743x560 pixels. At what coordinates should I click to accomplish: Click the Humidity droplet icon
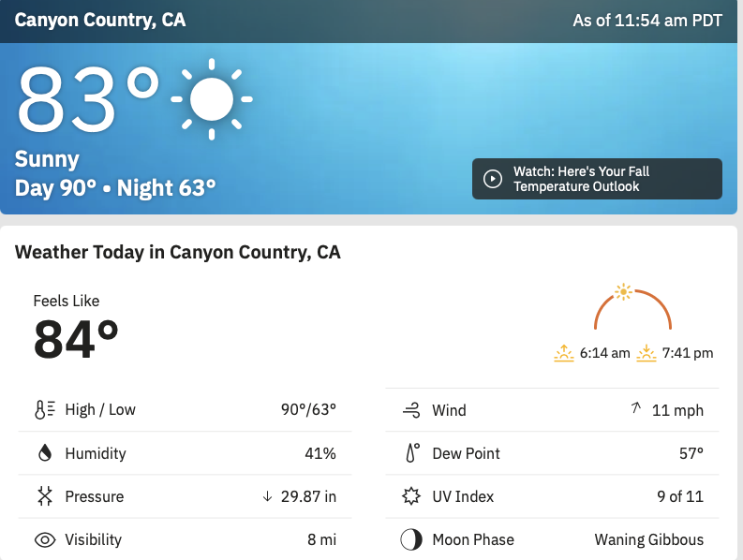click(45, 453)
